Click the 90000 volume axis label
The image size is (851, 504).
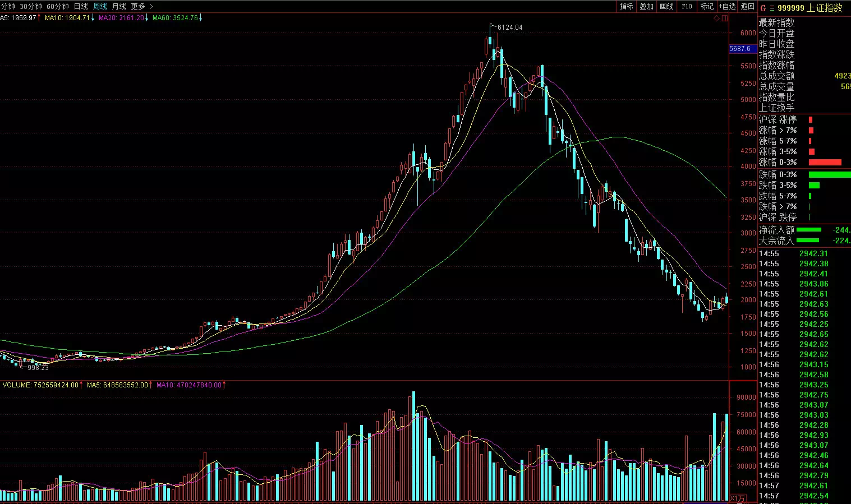(x=746, y=397)
